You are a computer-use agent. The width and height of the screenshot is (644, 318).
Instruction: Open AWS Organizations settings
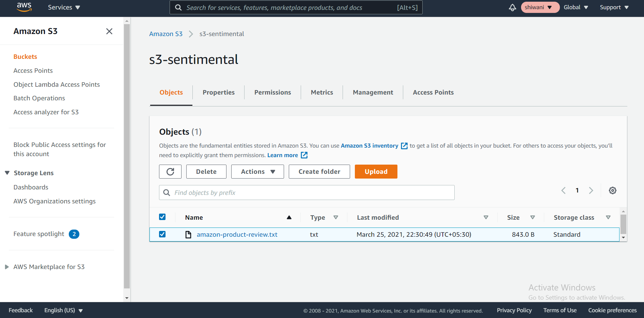pyautogui.click(x=54, y=201)
